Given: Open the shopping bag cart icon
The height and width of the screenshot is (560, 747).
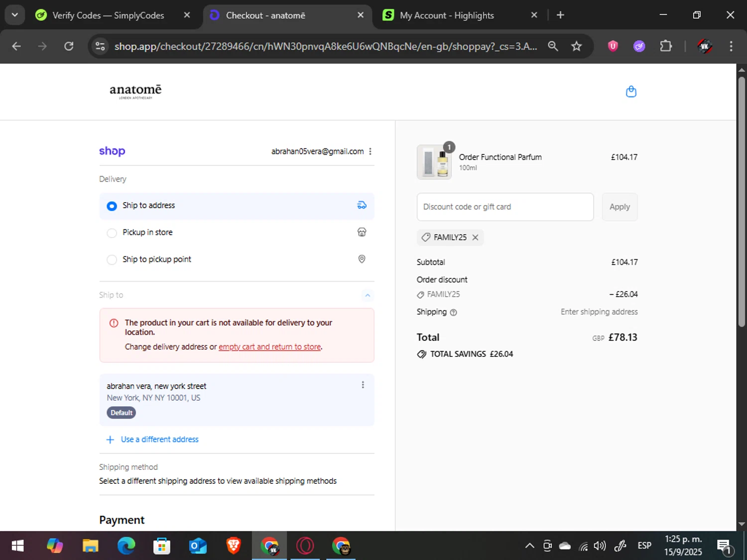Looking at the screenshot, I should click(631, 92).
